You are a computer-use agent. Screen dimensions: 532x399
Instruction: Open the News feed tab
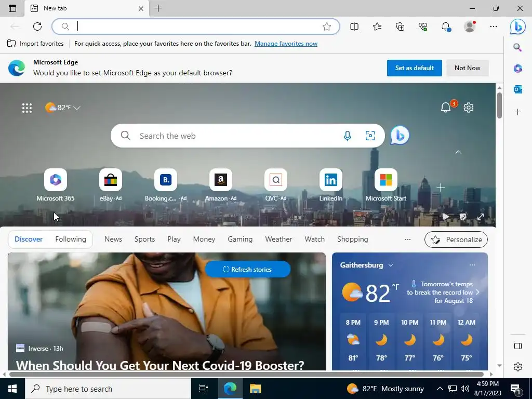[113, 239]
